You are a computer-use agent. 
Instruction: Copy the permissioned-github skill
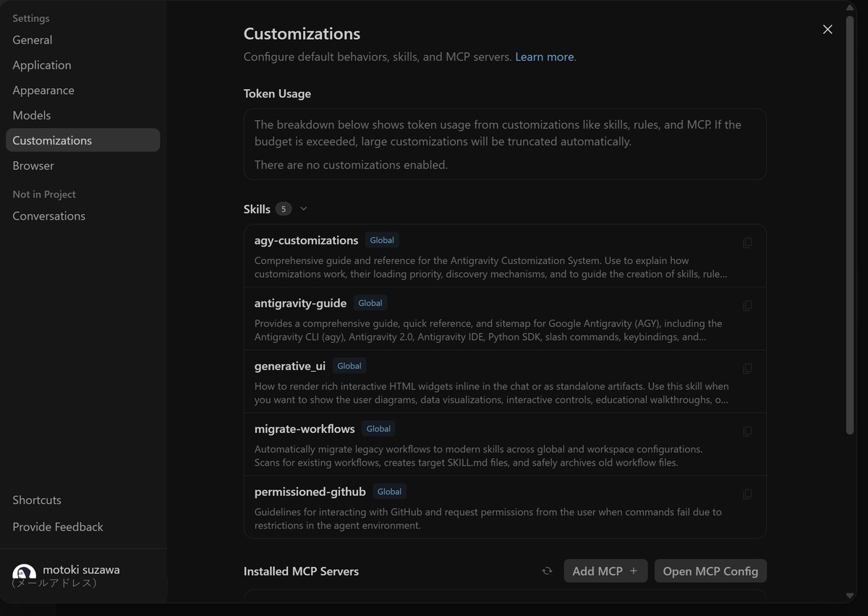click(x=747, y=495)
